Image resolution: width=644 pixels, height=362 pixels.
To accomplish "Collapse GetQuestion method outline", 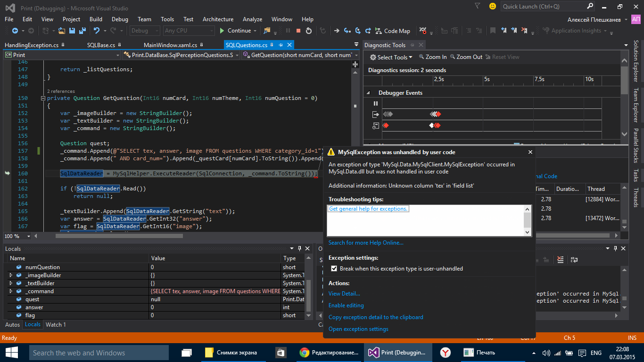I will pyautogui.click(x=43, y=99).
